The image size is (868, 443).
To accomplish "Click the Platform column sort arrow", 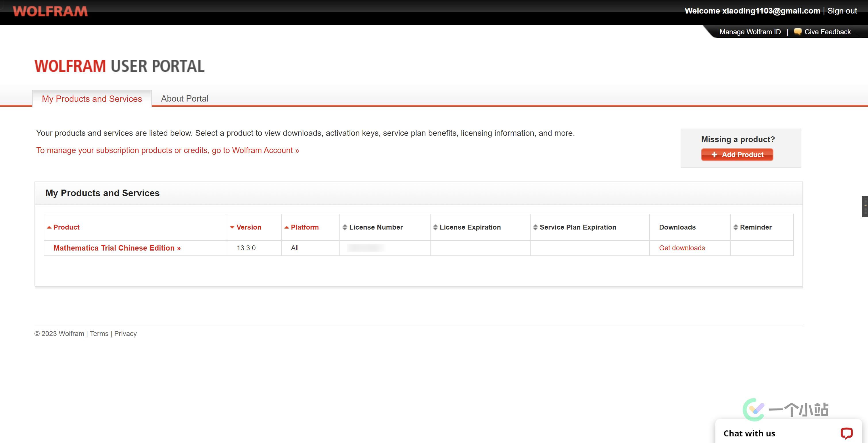I will click(287, 227).
